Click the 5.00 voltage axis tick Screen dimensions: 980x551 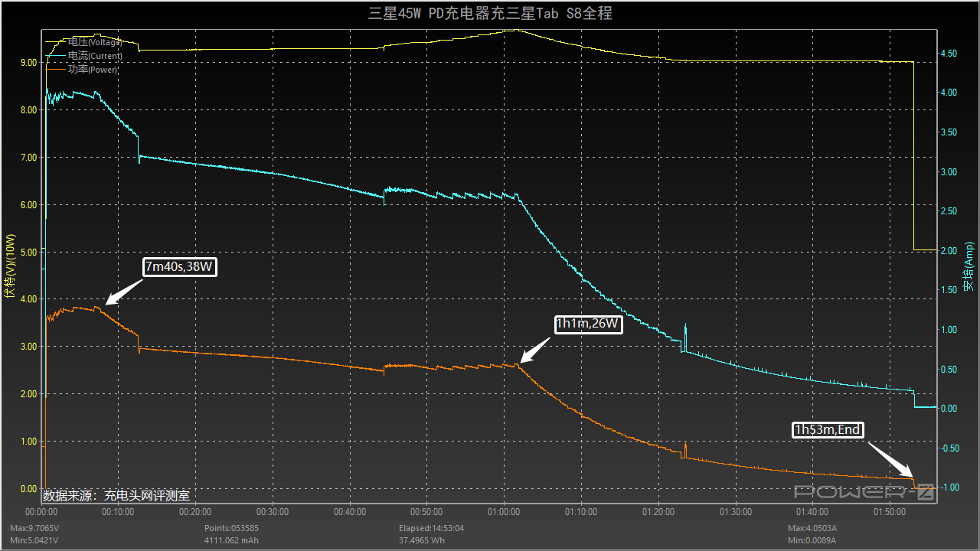(x=28, y=252)
